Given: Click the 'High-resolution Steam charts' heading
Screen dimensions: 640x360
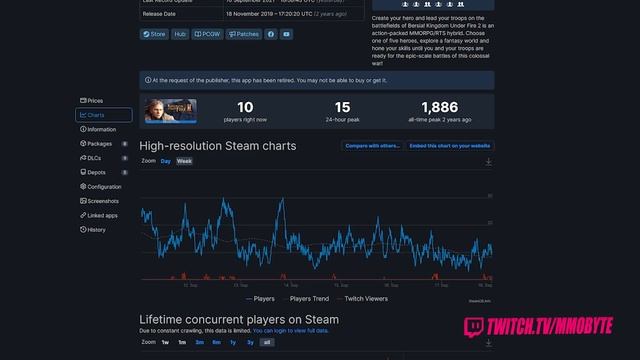Looking at the screenshot, I should [218, 146].
